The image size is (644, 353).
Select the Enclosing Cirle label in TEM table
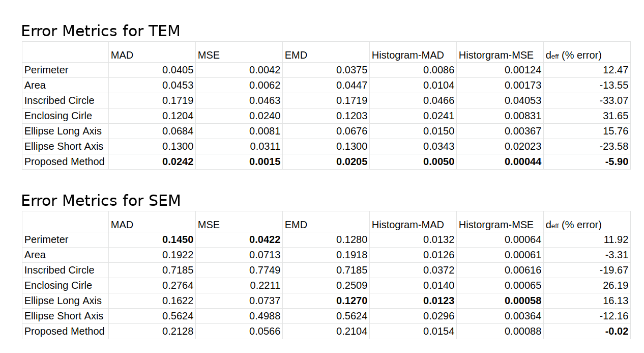click(58, 116)
